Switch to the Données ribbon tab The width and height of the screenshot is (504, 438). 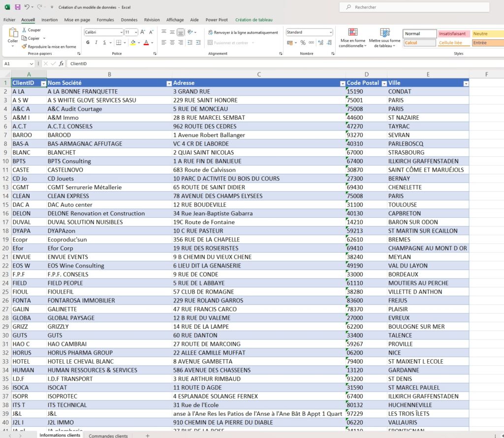(x=129, y=20)
